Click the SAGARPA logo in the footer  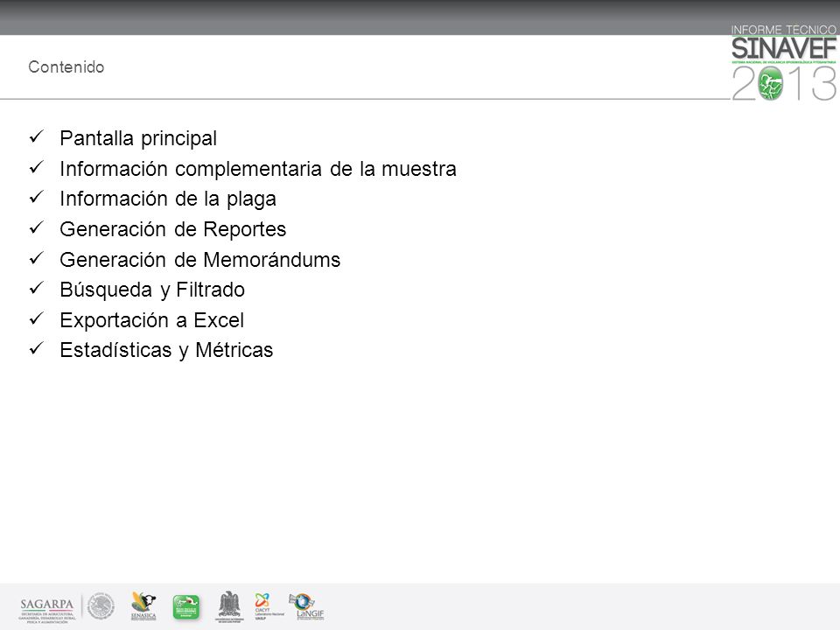tap(47, 610)
